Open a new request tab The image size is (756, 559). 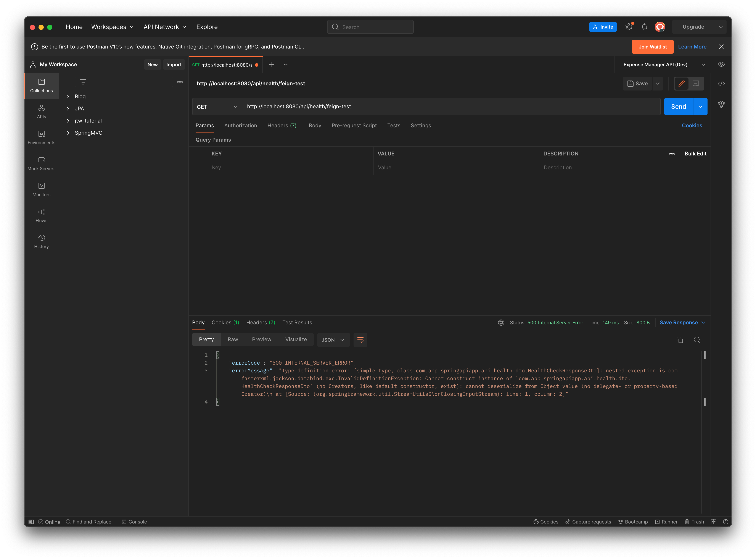272,65
